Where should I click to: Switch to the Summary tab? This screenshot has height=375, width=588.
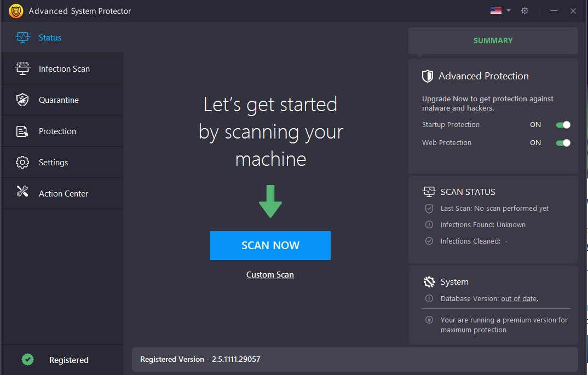[x=492, y=41]
